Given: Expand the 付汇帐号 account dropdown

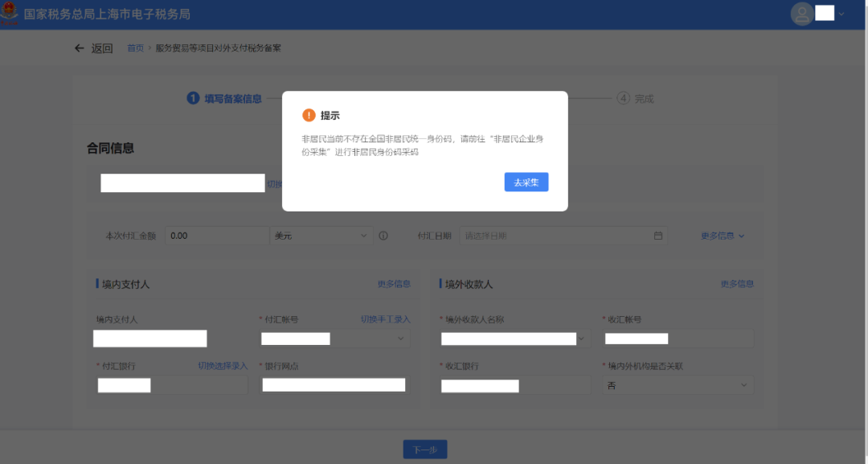Looking at the screenshot, I should click(399, 338).
